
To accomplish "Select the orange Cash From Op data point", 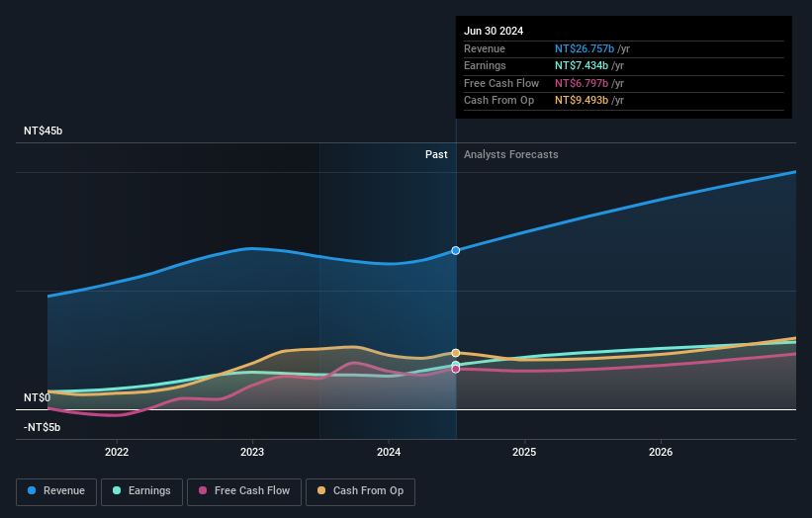I will pyautogui.click(x=456, y=353).
